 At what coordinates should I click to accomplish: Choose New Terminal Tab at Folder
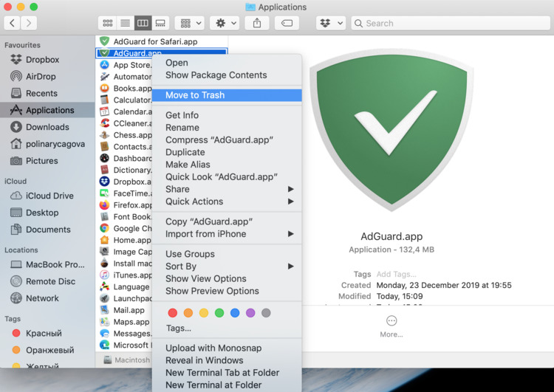[227, 373]
